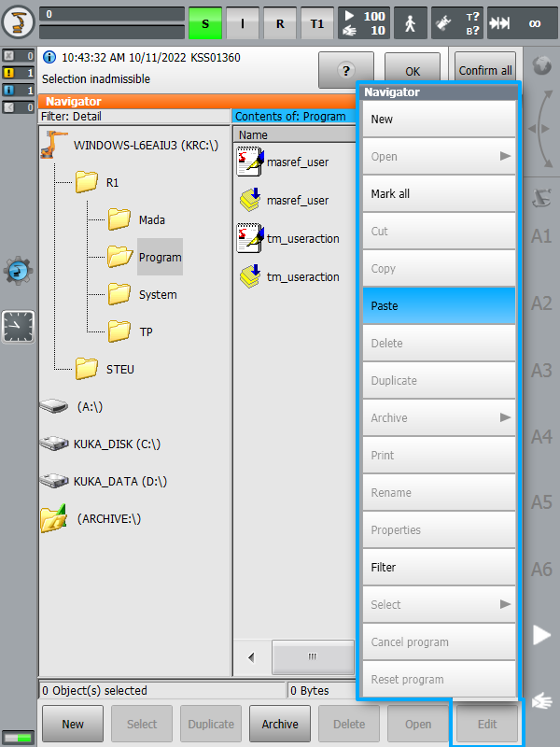Open the program override 100/10 dropdown
This screenshot has width=560, height=747.
pyautogui.click(x=363, y=23)
